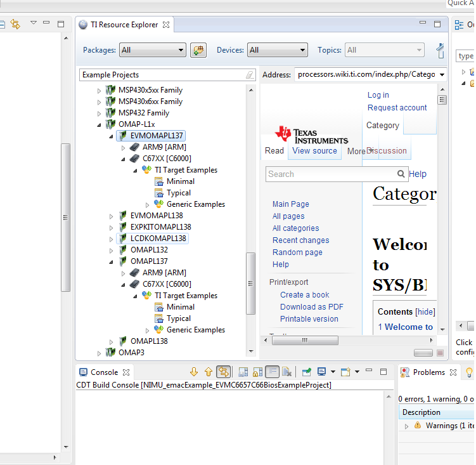Viewport: 476px width, 465px height.
Task: Open the Address bar dropdown arrow
Action: coord(442,75)
